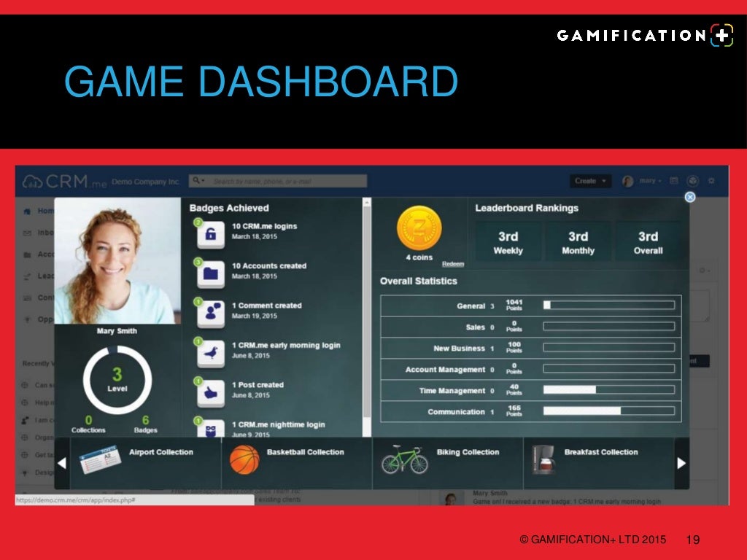Screen dimensions: 747x560
Task: Open the Biking Collection bicycle icon
Action: [x=404, y=459]
